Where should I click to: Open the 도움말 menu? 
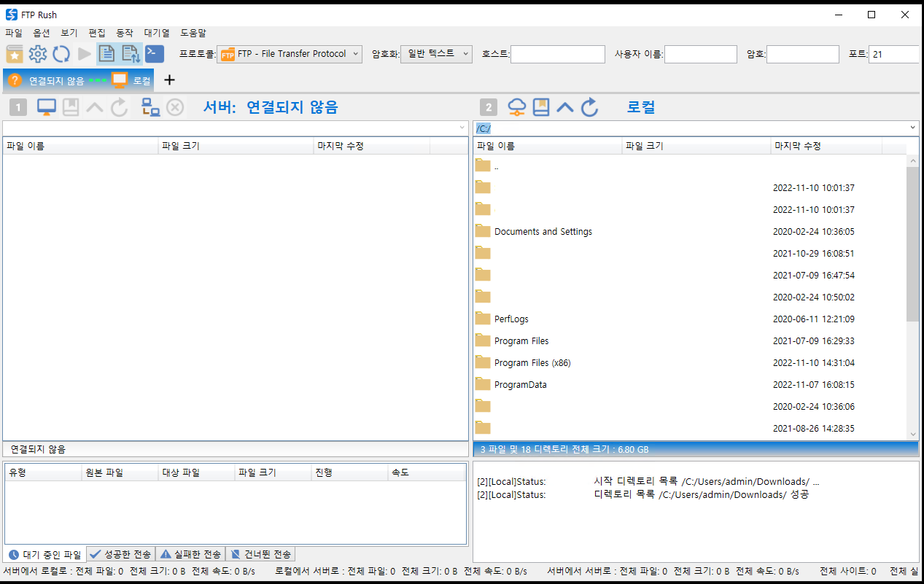pos(193,33)
